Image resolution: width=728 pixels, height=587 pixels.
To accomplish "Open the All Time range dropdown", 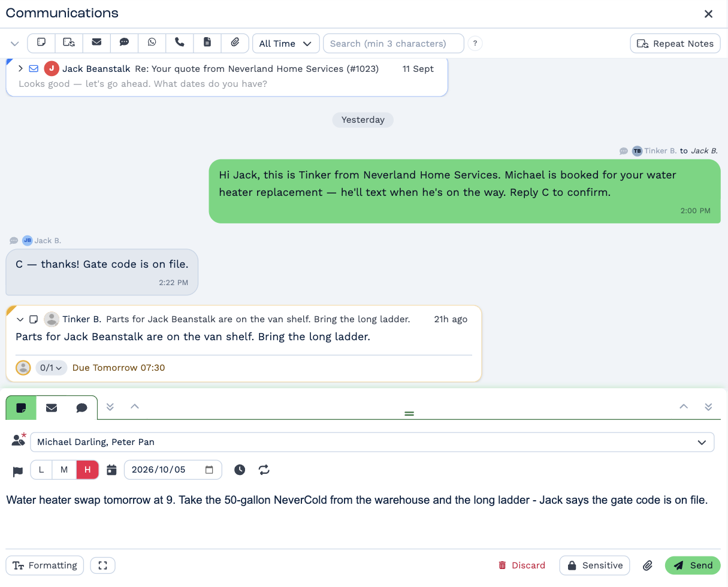I will click(x=286, y=43).
